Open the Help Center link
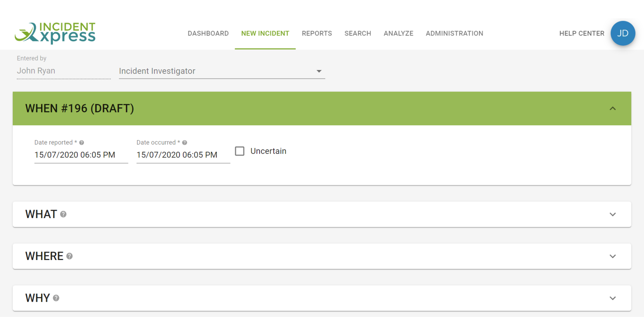Screen dimensions: 644x335 pyautogui.click(x=582, y=33)
